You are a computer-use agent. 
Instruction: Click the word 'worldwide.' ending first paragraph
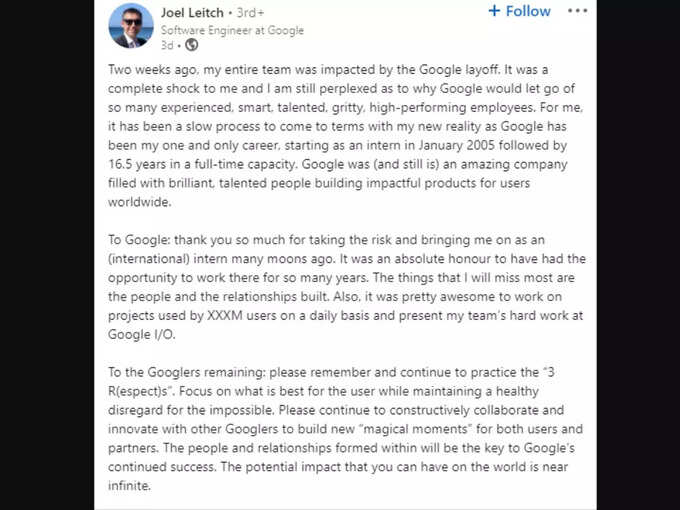pyautogui.click(x=140, y=202)
